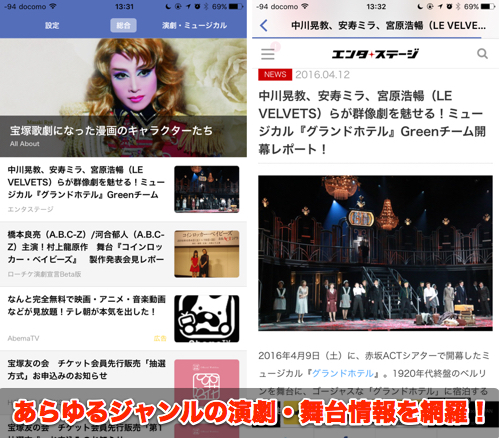Open the コインロッカー・ベイビーズ press conference article
This screenshot has height=438, width=499.
123,254
